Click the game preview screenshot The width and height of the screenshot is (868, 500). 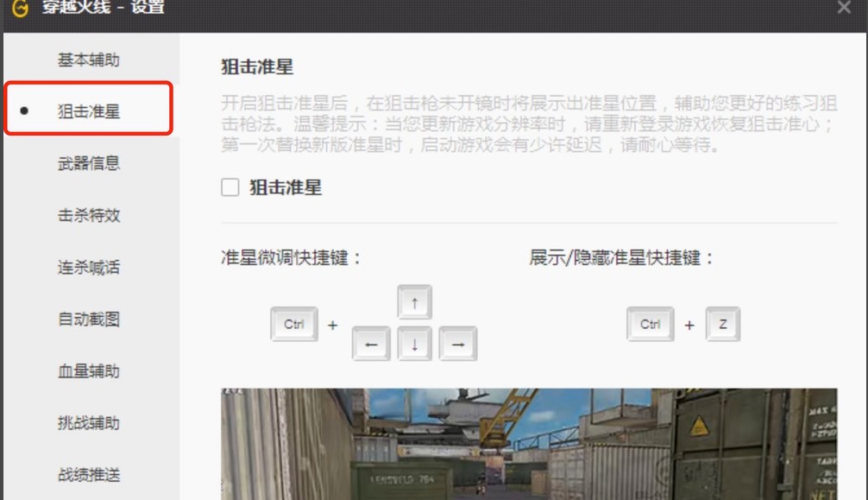529,444
